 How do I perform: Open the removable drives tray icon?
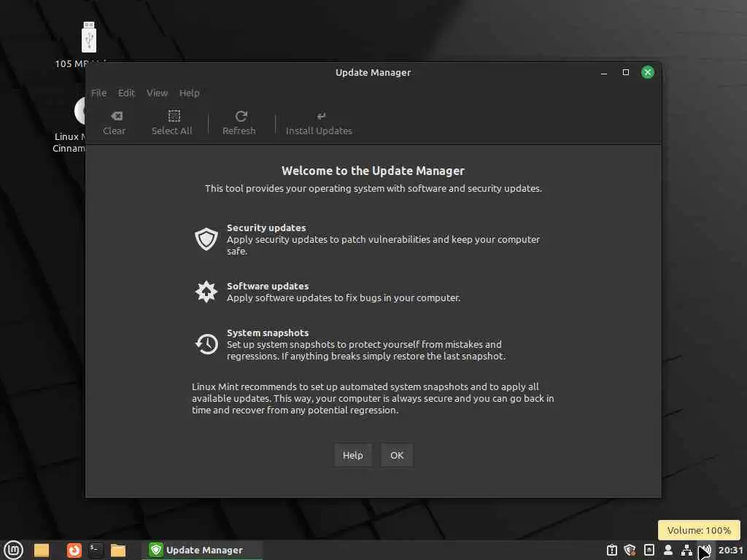coord(649,550)
